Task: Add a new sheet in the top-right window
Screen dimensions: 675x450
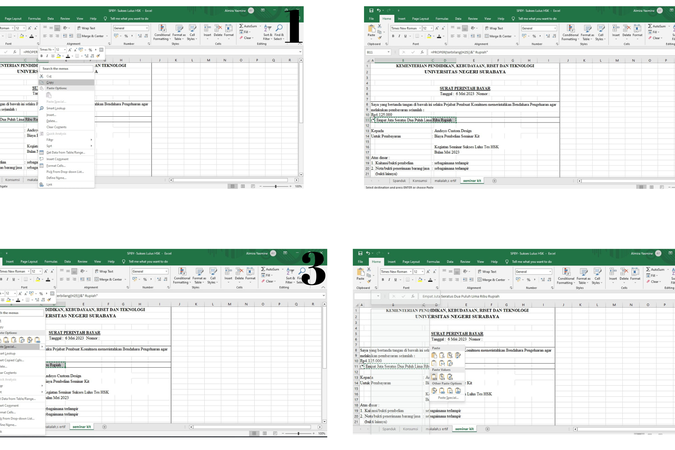Action: tap(494, 181)
